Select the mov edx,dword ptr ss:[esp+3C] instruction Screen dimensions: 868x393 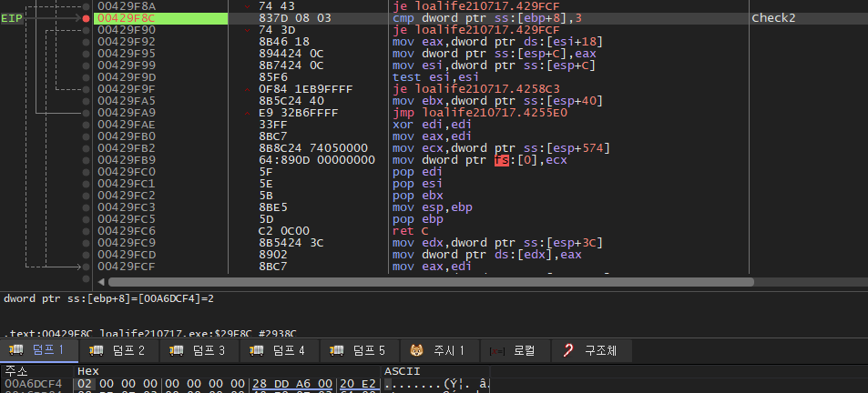point(497,243)
